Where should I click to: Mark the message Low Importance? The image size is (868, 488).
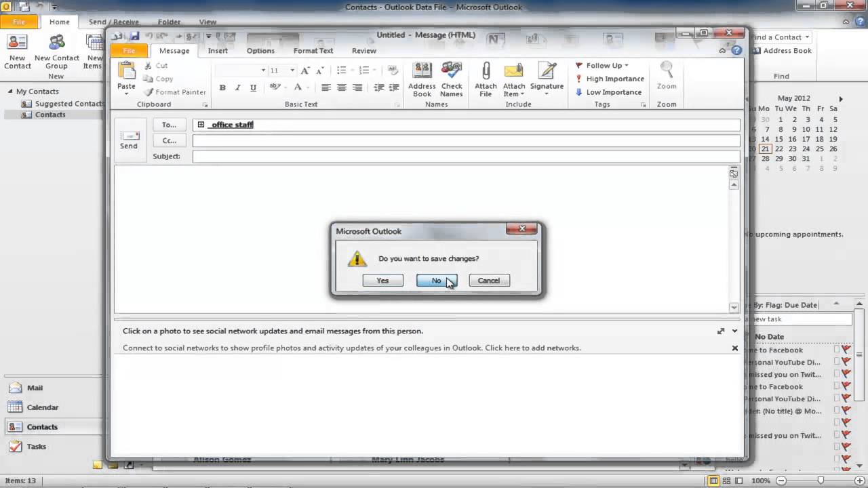pyautogui.click(x=608, y=92)
